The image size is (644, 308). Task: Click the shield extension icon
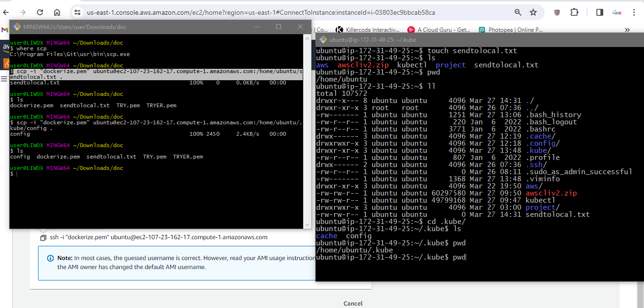(557, 12)
